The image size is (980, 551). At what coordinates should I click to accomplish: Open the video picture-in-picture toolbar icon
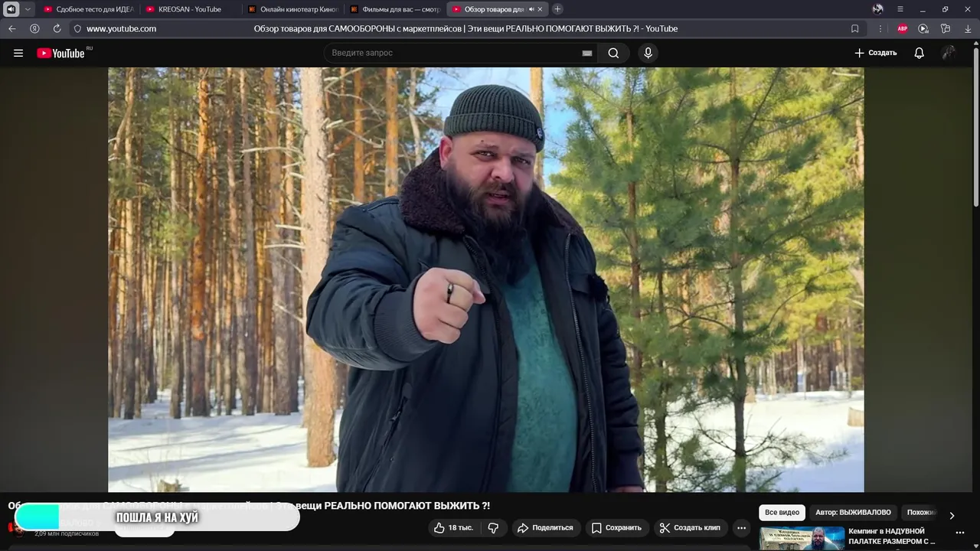(x=923, y=28)
